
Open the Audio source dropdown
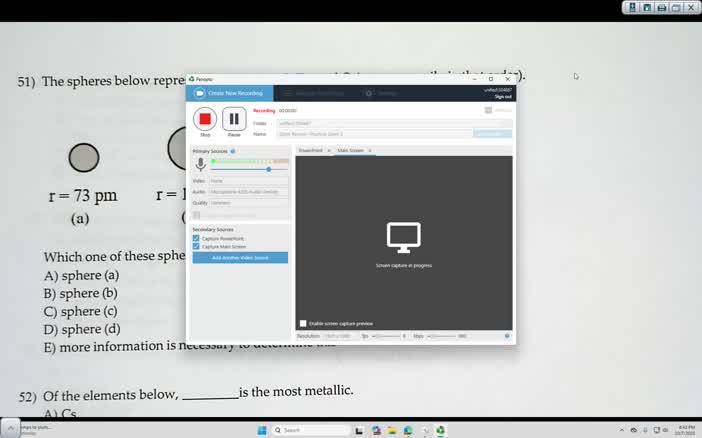point(249,192)
